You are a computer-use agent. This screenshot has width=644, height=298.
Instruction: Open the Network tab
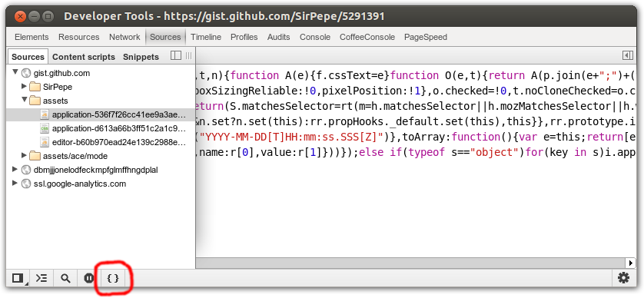pos(124,37)
